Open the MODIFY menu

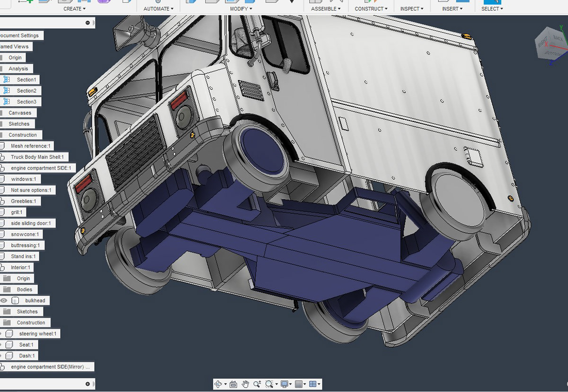[241, 9]
